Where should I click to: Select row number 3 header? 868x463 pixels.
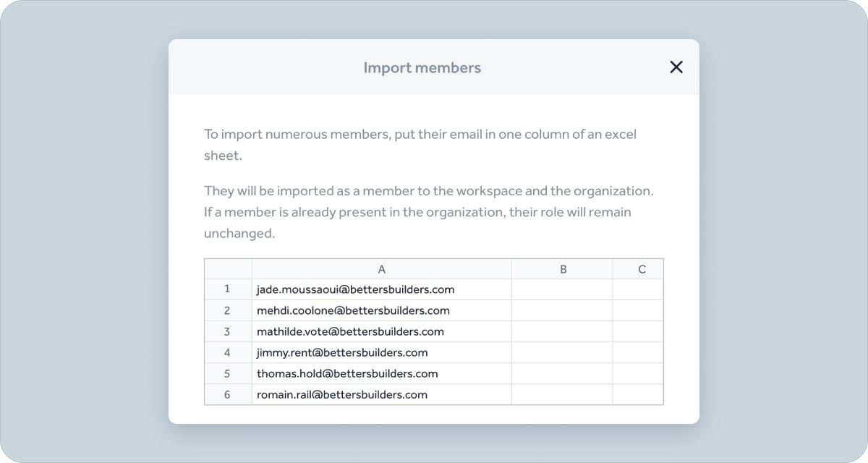[x=227, y=331]
